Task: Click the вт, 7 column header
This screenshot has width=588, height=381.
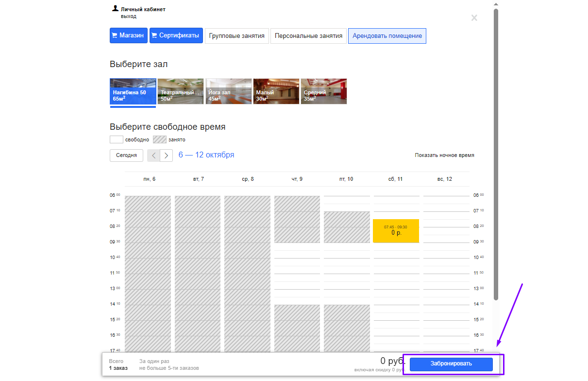Action: tap(199, 179)
